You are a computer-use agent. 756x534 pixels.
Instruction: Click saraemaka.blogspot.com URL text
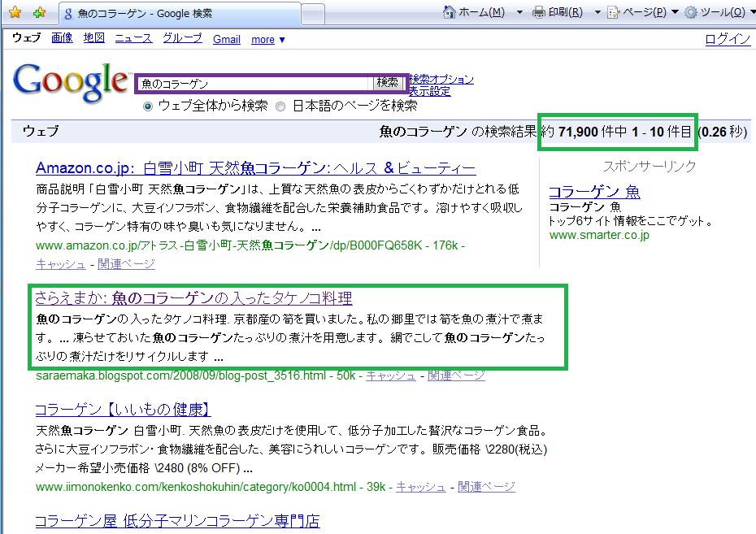pyautogui.click(x=180, y=376)
